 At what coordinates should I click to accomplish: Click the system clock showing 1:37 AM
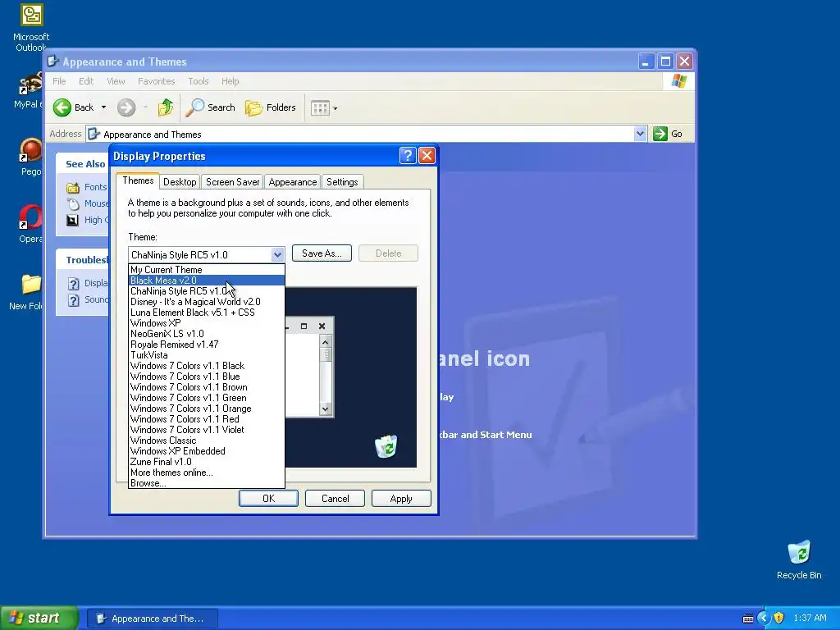(x=810, y=619)
